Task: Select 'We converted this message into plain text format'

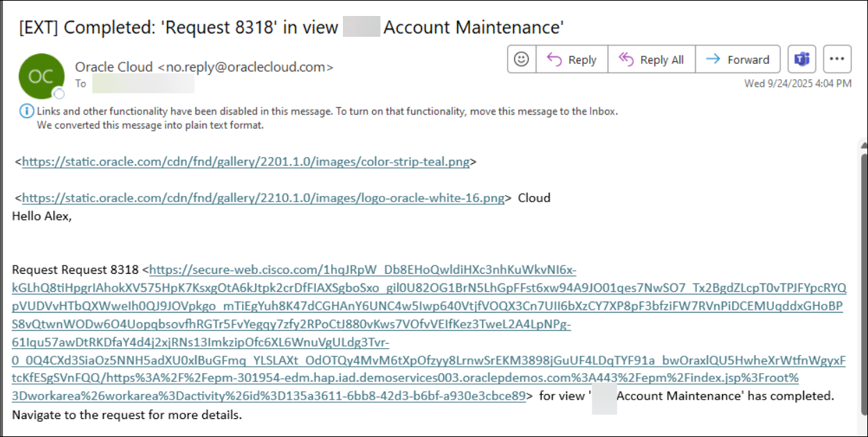Action: point(150,126)
